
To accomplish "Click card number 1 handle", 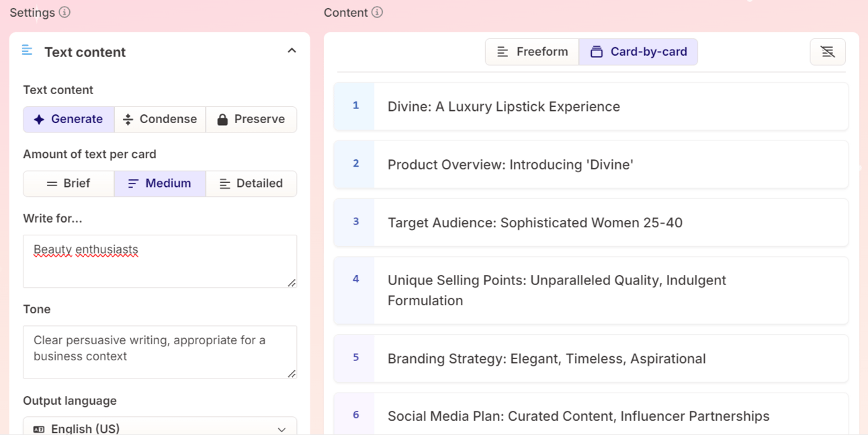I will coord(355,106).
